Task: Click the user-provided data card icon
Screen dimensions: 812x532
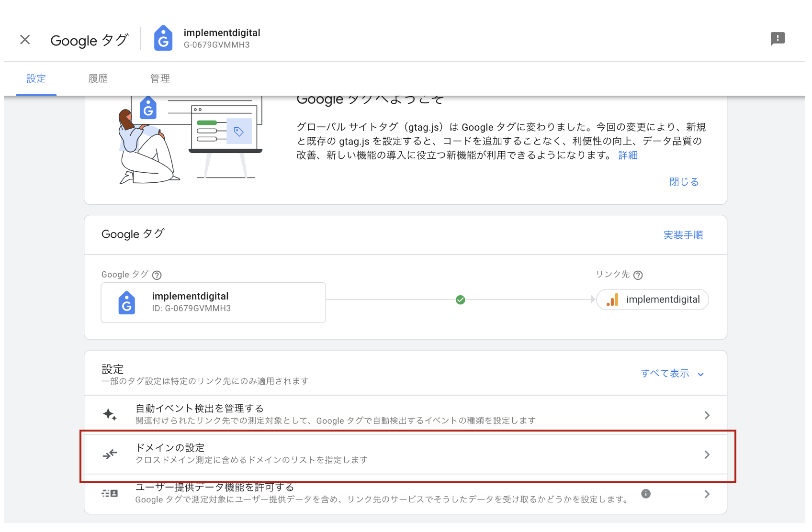Action: [110, 493]
